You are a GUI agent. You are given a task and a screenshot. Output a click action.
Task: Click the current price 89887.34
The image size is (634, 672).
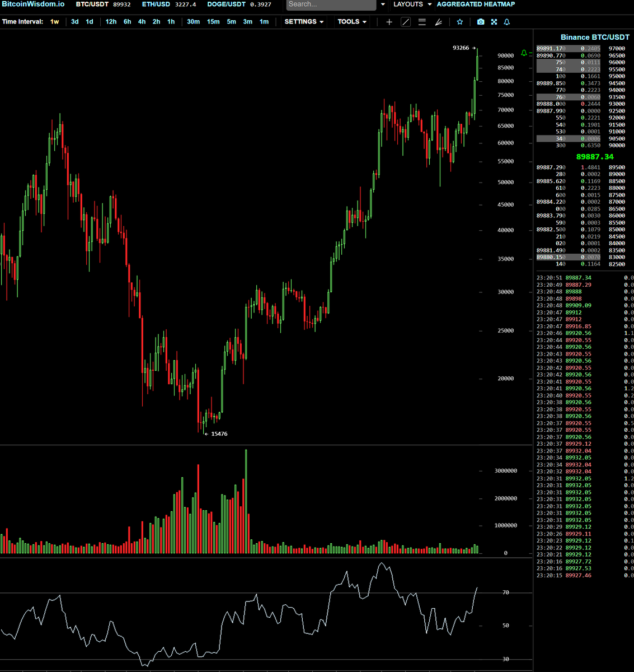point(595,157)
